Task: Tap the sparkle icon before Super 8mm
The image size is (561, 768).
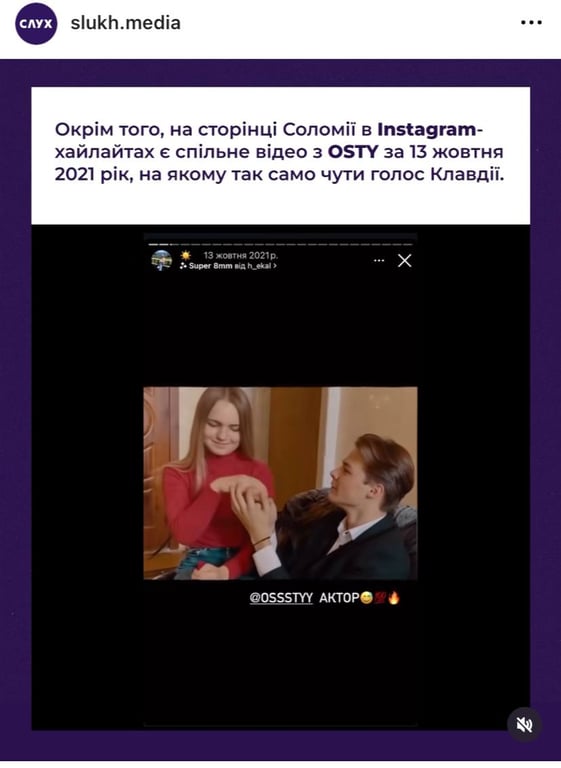Action: click(x=183, y=266)
